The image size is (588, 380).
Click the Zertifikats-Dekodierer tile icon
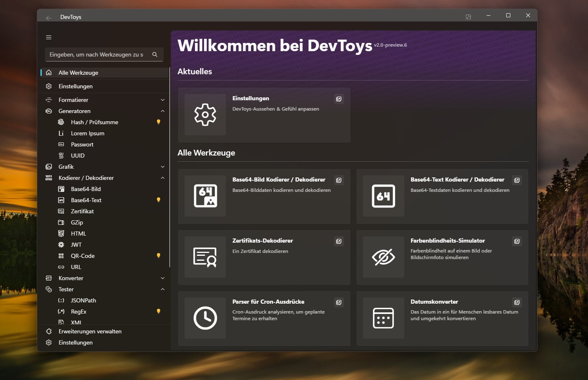click(x=205, y=257)
